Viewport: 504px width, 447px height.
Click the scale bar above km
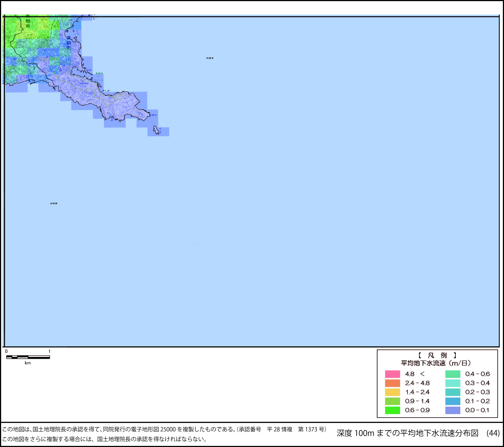click(x=28, y=357)
